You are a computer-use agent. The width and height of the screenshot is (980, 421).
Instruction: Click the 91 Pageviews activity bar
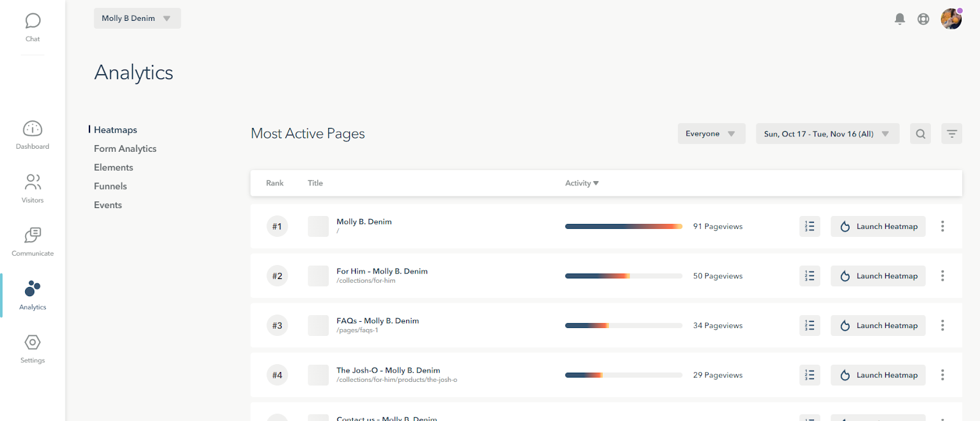point(624,226)
